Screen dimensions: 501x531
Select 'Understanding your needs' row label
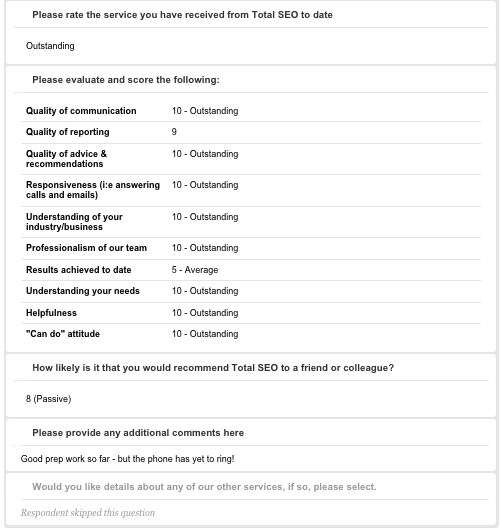[x=83, y=291]
